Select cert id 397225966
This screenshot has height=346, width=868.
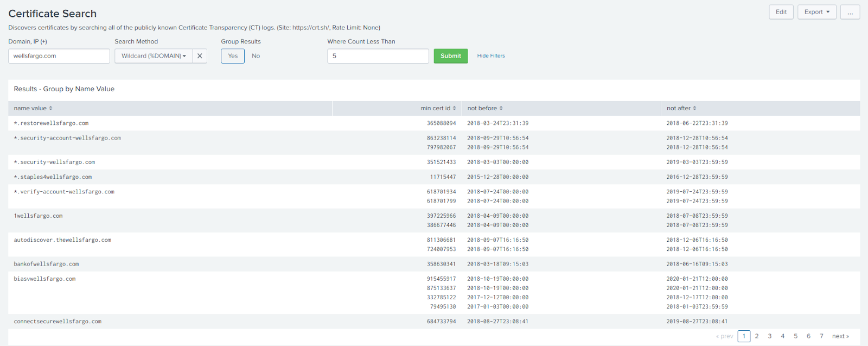441,216
